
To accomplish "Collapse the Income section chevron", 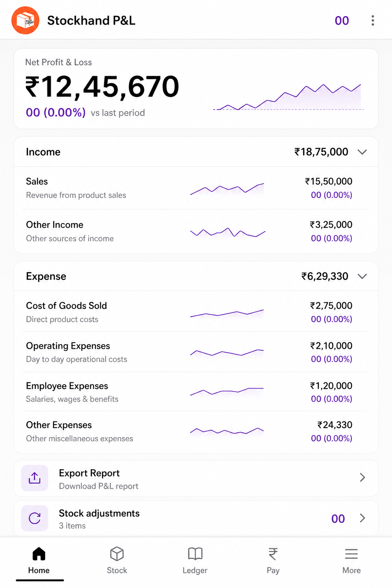I will click(x=362, y=152).
